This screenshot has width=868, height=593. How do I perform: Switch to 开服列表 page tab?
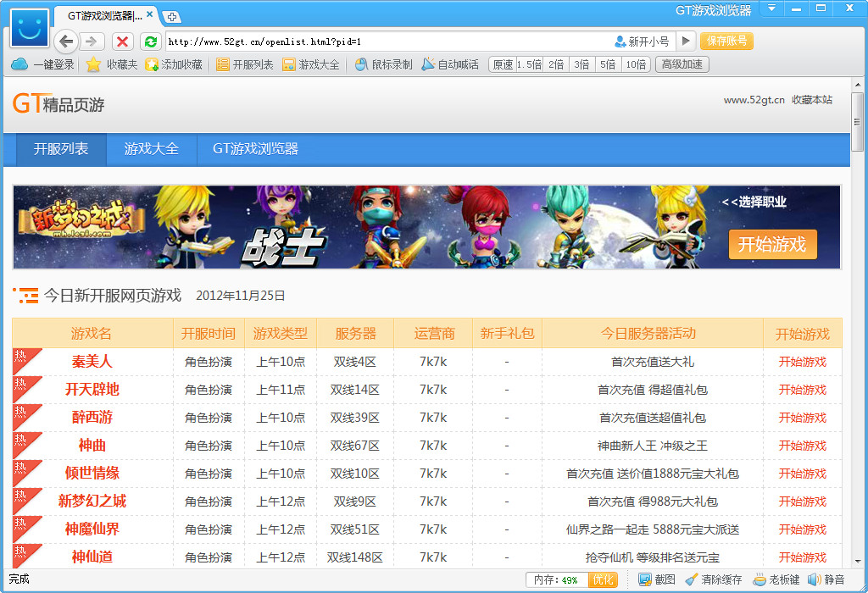pyautogui.click(x=61, y=149)
